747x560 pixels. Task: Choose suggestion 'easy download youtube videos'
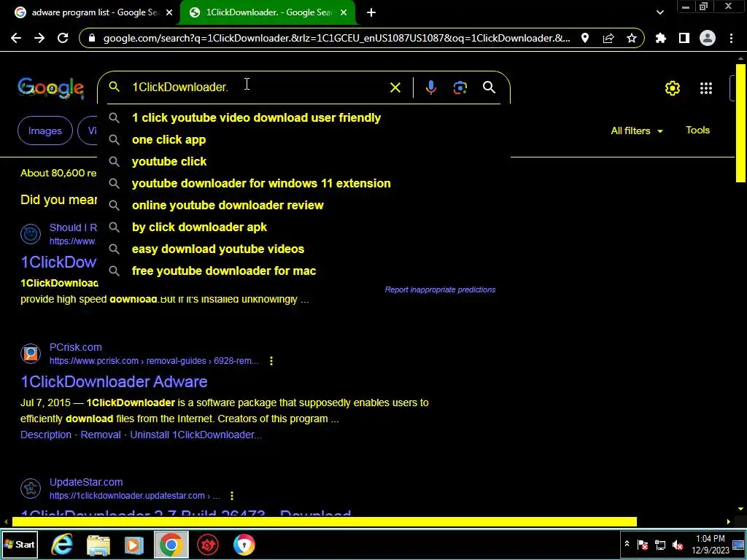(x=304, y=249)
